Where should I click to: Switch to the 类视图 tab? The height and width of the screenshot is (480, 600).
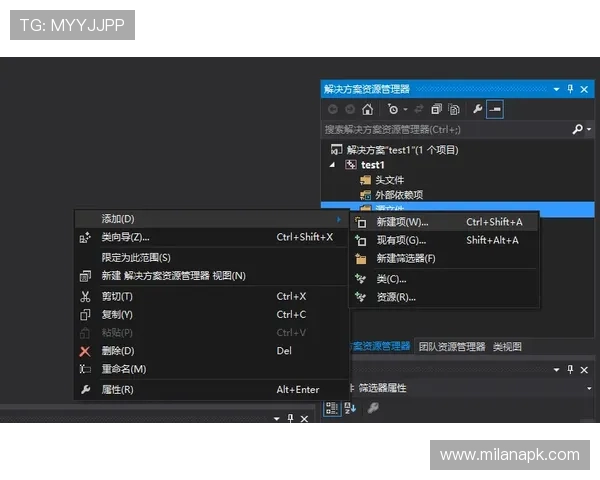(x=507, y=347)
